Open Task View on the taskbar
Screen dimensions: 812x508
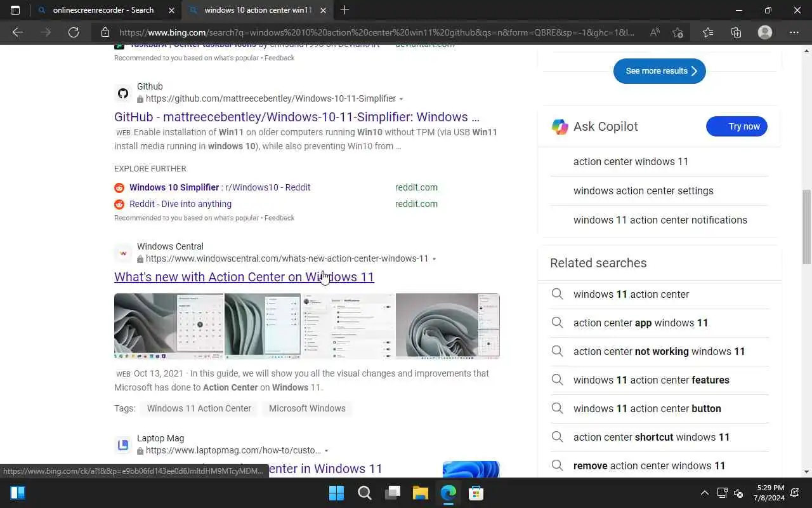(392, 493)
